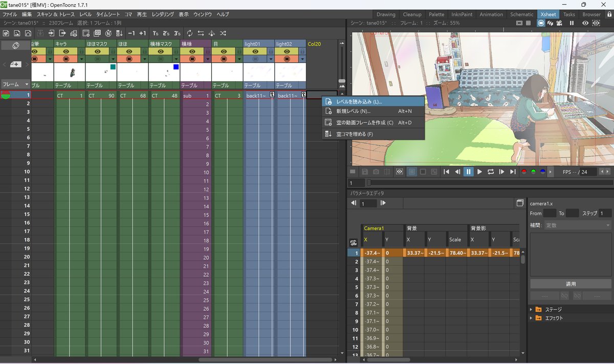Click the Reverse cells double-arrow icon
614x364 pixels.
pos(201,33)
